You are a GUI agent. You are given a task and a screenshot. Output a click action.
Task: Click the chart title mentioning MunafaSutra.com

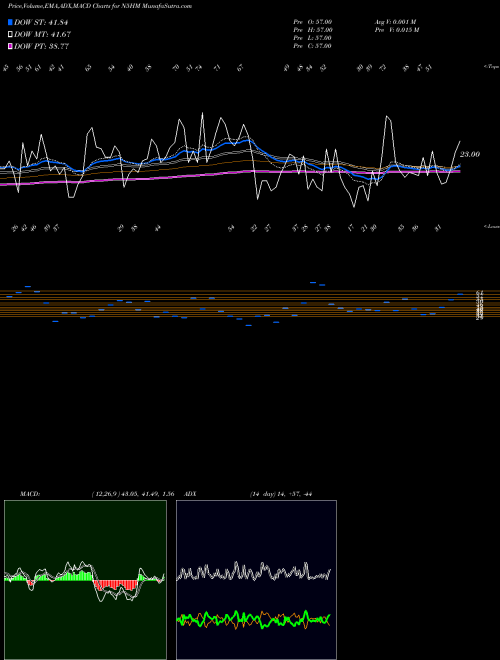100,6
